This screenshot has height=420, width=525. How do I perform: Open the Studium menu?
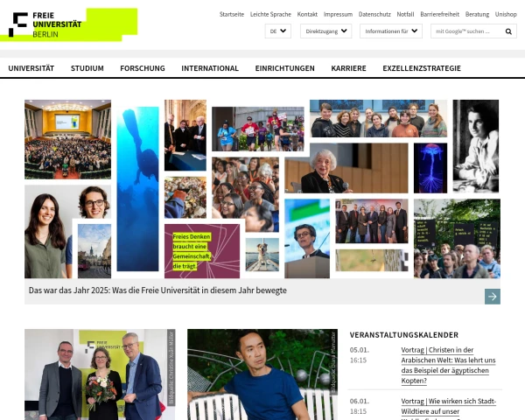click(87, 68)
